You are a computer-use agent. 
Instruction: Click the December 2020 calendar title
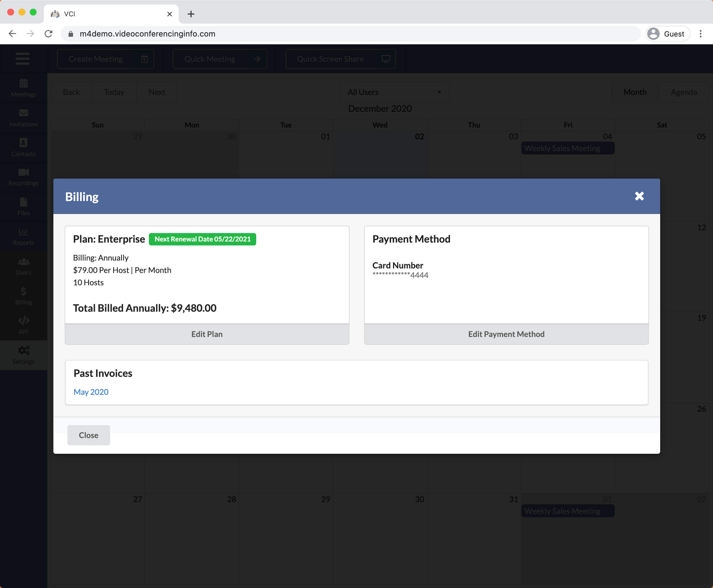[x=380, y=109]
